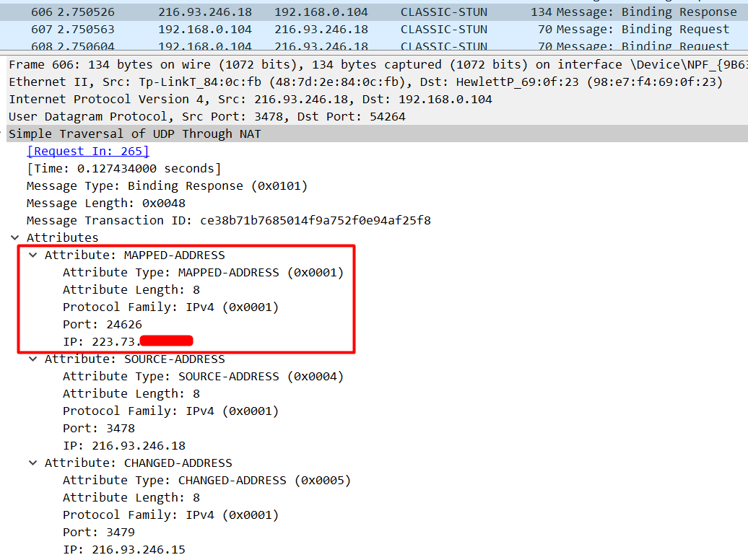
Task: Select IP: 216.93.246.15 field
Action: 124,549
